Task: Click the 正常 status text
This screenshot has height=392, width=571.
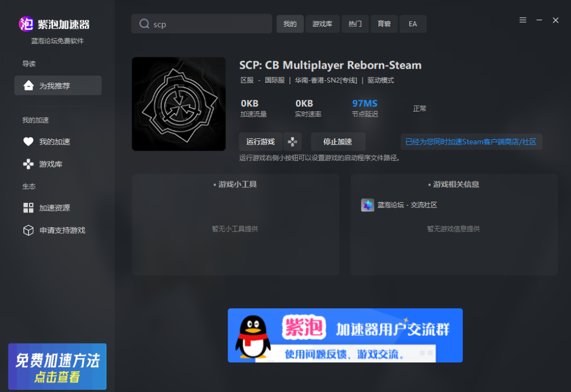Action: tap(419, 109)
